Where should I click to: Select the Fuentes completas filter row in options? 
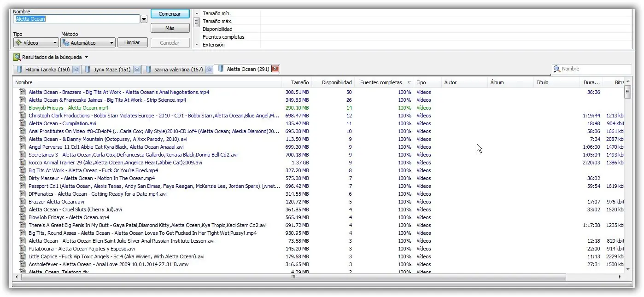tap(416, 37)
